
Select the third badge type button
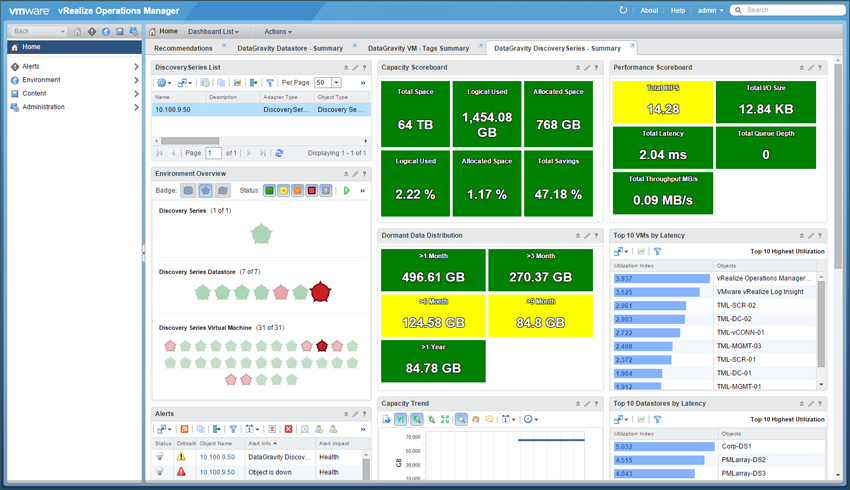click(x=223, y=190)
